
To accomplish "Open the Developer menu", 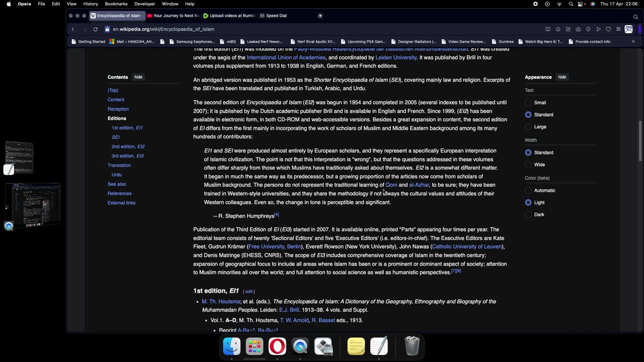I will point(144,4).
